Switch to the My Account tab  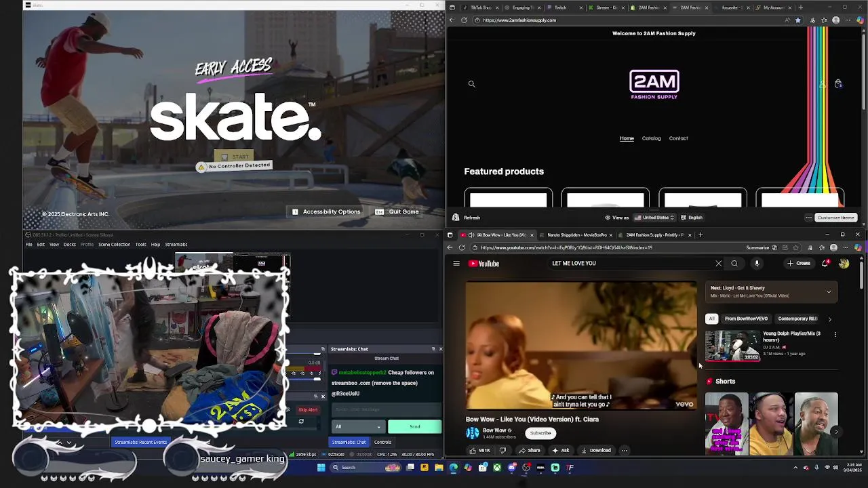[774, 7]
